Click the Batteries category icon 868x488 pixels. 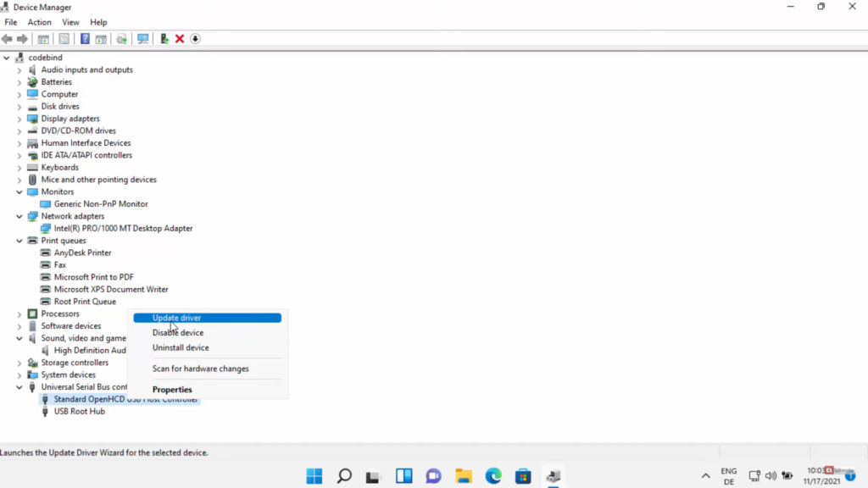[x=33, y=82]
